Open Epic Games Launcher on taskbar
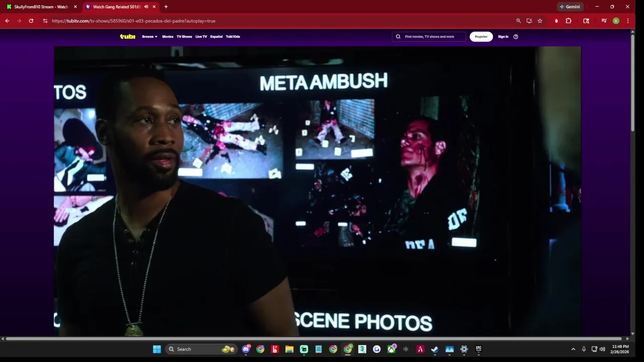Image resolution: width=644 pixels, height=362 pixels. pyautogui.click(x=478, y=349)
